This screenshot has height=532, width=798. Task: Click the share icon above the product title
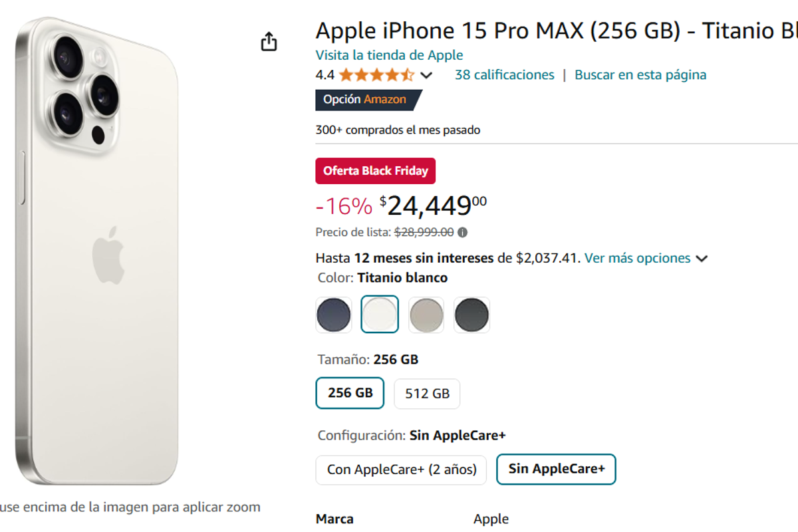tap(269, 41)
